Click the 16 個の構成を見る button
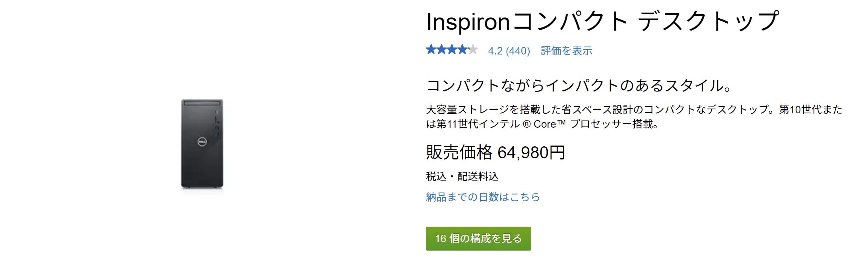This screenshot has height=274, width=868. coord(479,239)
